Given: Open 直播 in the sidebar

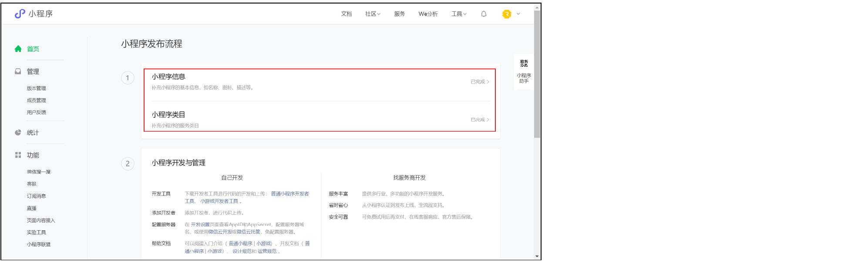Looking at the screenshot, I should tap(32, 209).
